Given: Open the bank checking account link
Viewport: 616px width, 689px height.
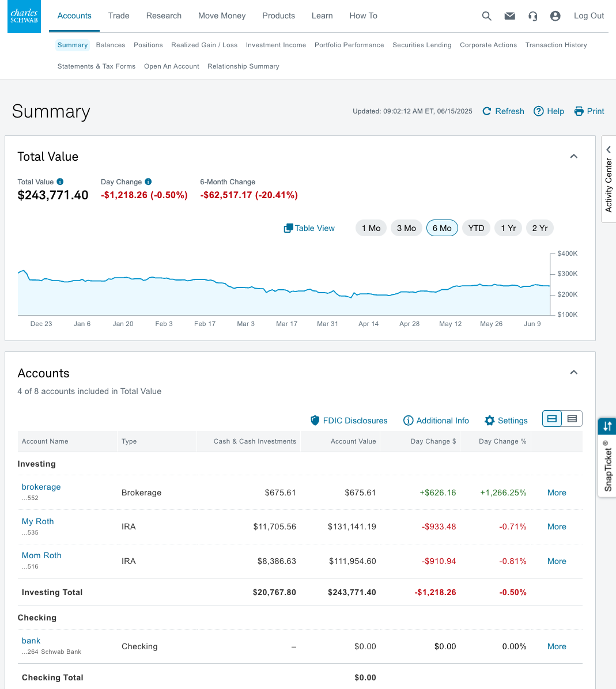Looking at the screenshot, I should tap(31, 641).
